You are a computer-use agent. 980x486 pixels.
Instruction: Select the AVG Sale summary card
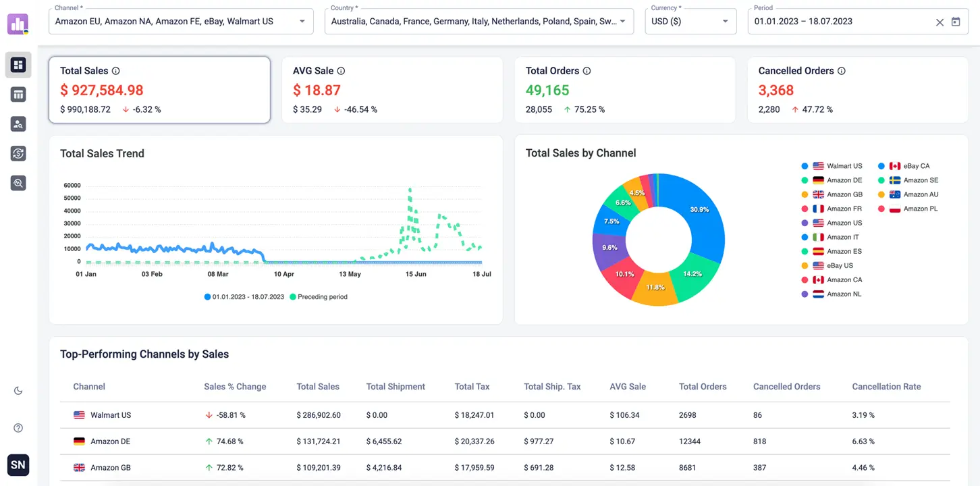391,90
